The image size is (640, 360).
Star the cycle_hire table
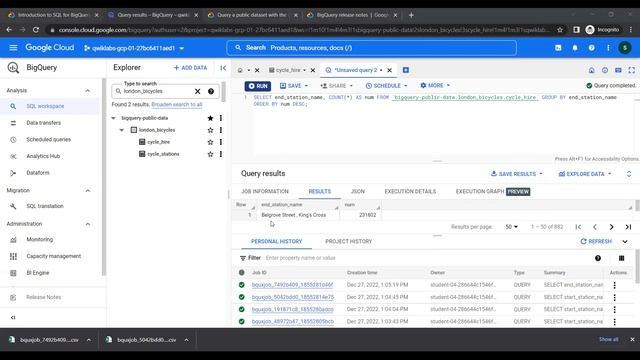(210, 142)
